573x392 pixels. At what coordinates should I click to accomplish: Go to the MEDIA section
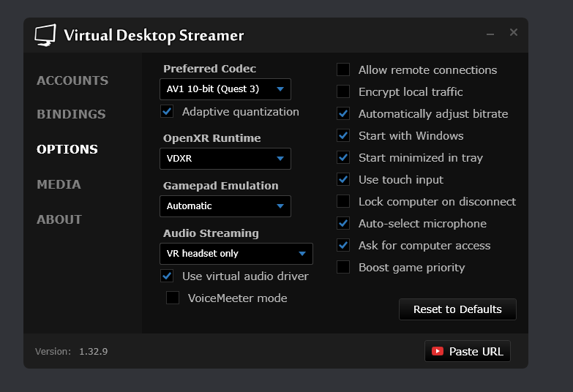coord(59,184)
